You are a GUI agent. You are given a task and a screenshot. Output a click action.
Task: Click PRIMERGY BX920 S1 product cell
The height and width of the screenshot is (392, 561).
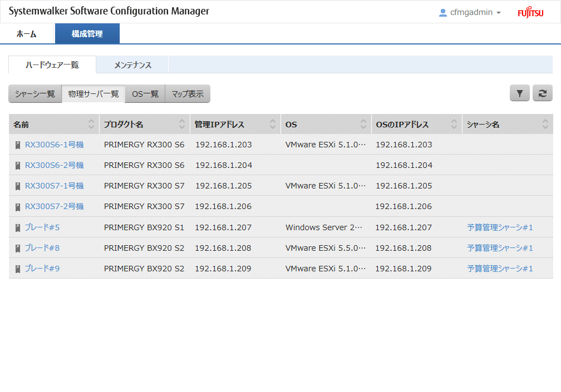[144, 227]
